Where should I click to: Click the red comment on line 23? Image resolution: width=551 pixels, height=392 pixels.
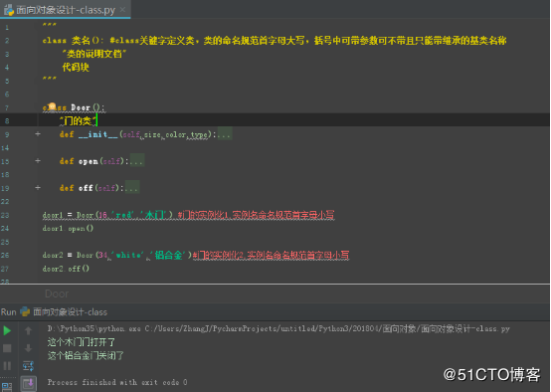257,215
